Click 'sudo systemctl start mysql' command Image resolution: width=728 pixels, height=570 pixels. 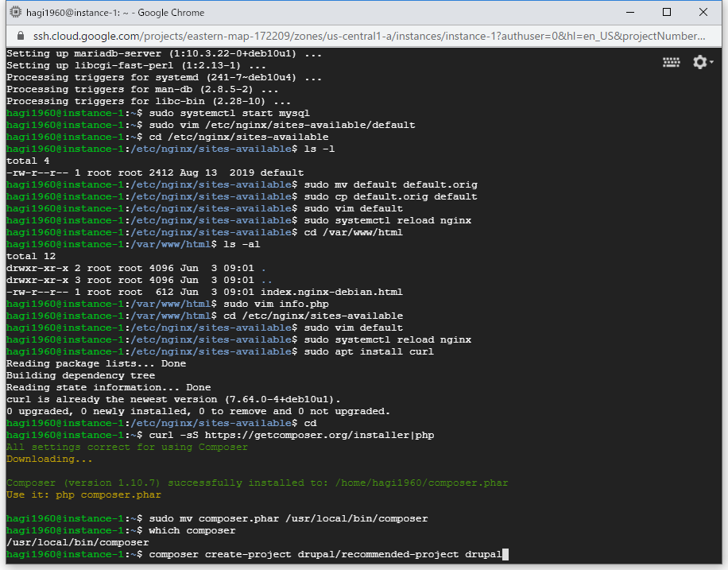point(230,113)
